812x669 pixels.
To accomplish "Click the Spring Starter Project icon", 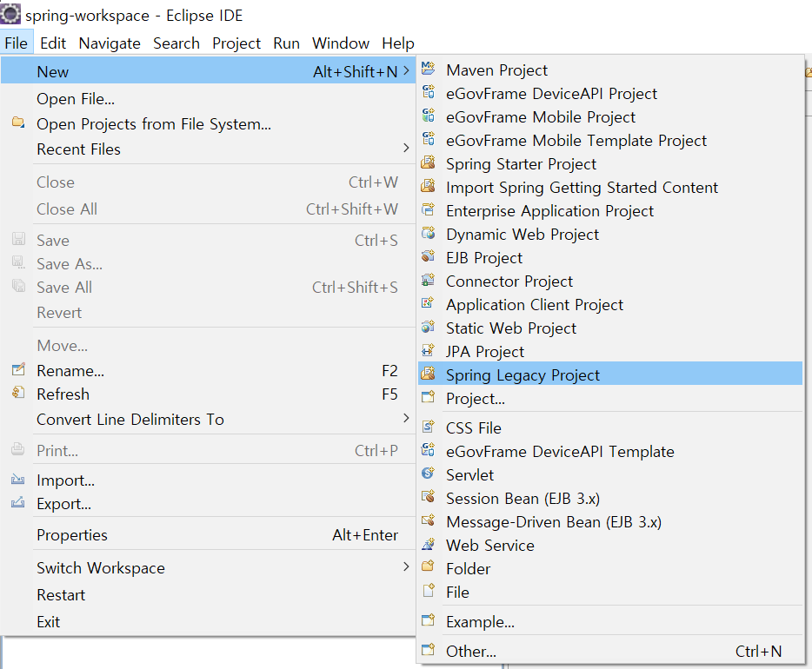I will click(x=429, y=162).
